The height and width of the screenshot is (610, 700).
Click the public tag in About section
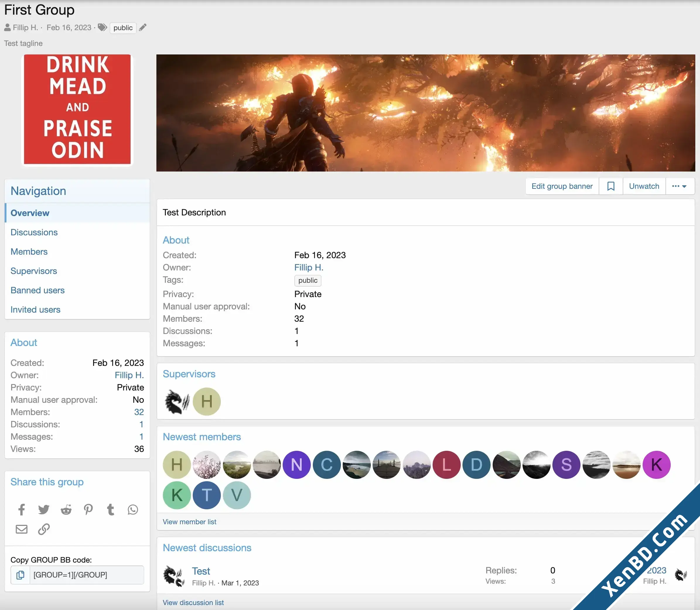coord(308,280)
